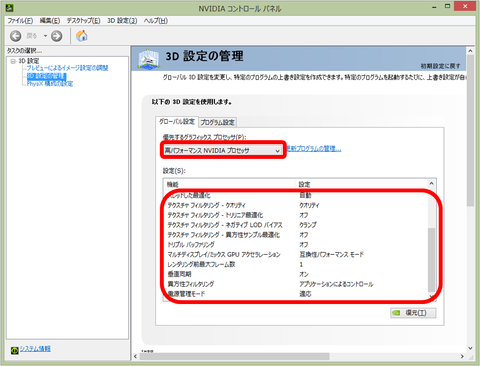480x366 pixels.
Task: Click the value 1 for レンダリング前最大フレーム数
Action: (x=301, y=264)
